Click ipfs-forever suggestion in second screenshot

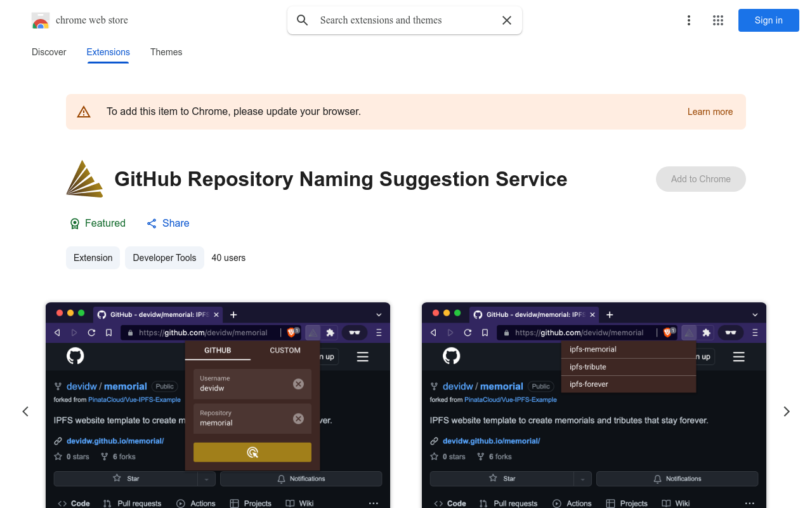[629, 384]
